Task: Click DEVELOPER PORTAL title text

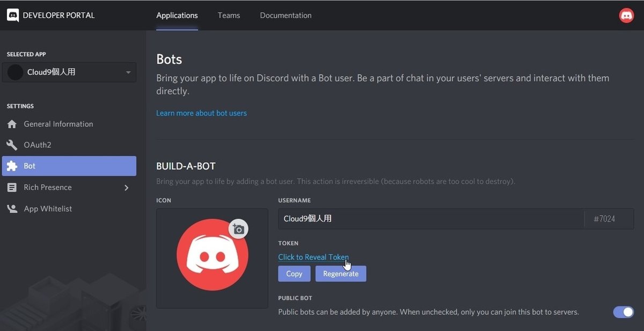Action: coord(58,15)
